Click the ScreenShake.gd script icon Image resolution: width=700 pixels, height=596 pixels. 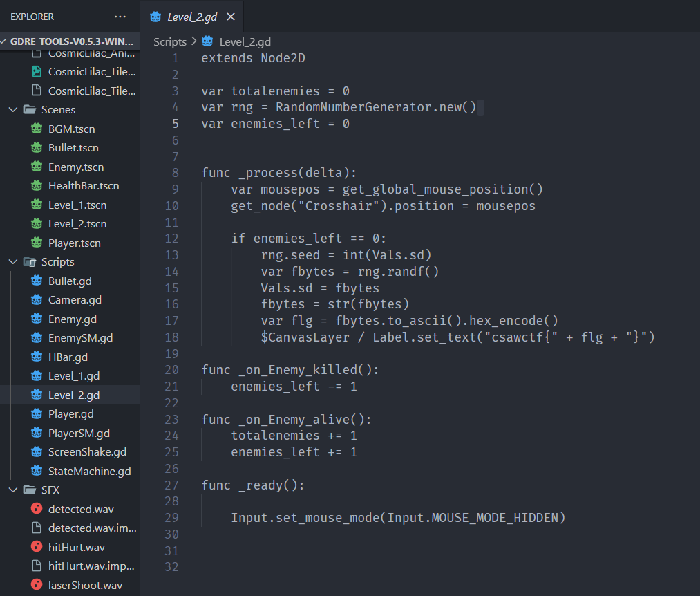(x=37, y=451)
